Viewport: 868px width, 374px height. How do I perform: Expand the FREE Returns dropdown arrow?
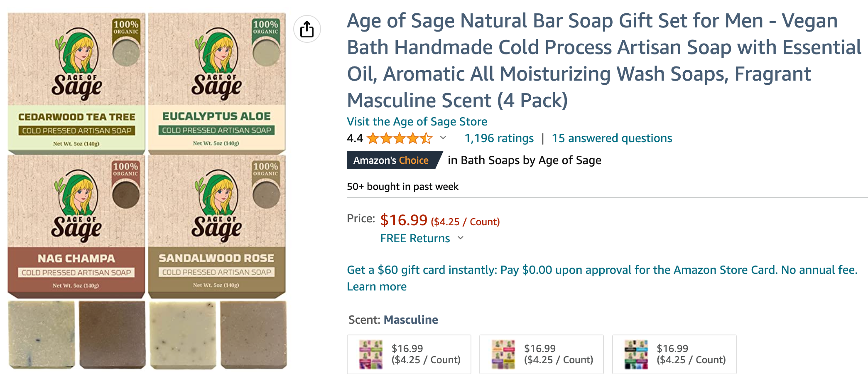(x=460, y=238)
